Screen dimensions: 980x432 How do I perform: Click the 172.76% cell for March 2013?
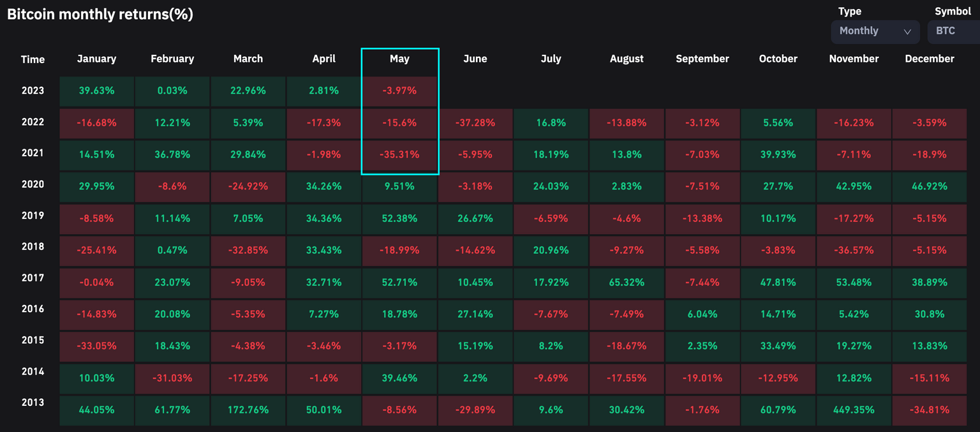[x=248, y=410]
